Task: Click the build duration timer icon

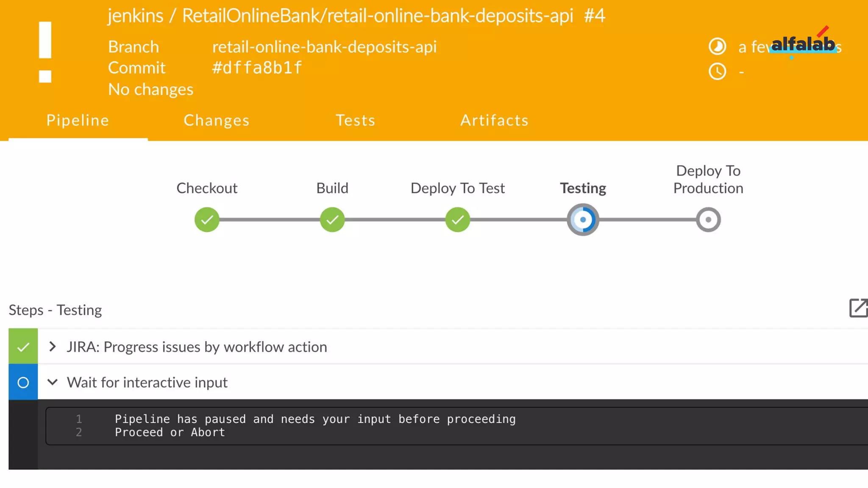Action: tap(717, 47)
